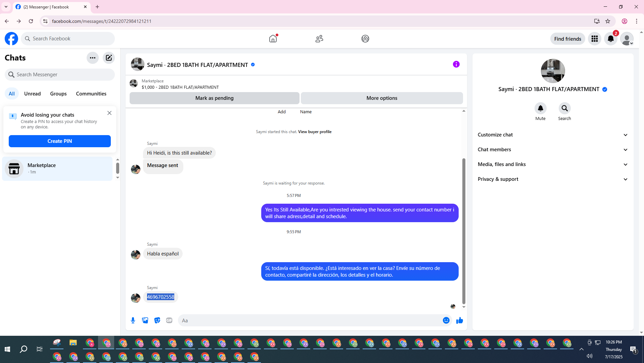Open Chats options ellipsis menu

tap(93, 58)
